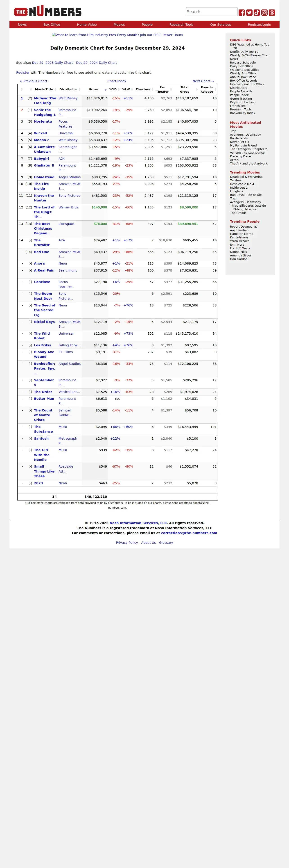Image resolution: width=289 pixels, height=868 pixels.
Task: Open Release Schedule quick link
Action: [243, 63]
